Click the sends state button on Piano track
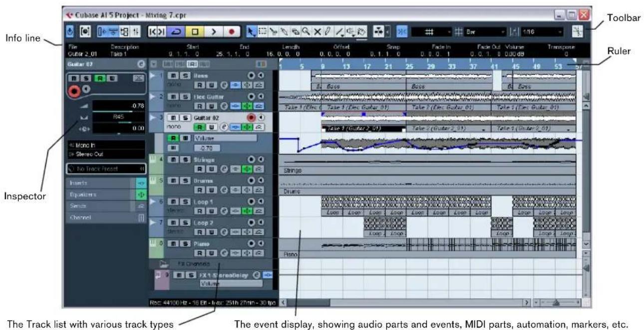This screenshot has width=644, height=330. pyautogui.click(x=259, y=253)
